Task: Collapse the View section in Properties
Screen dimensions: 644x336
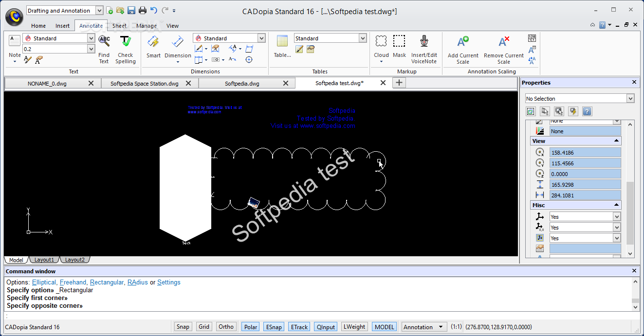Action: click(617, 141)
